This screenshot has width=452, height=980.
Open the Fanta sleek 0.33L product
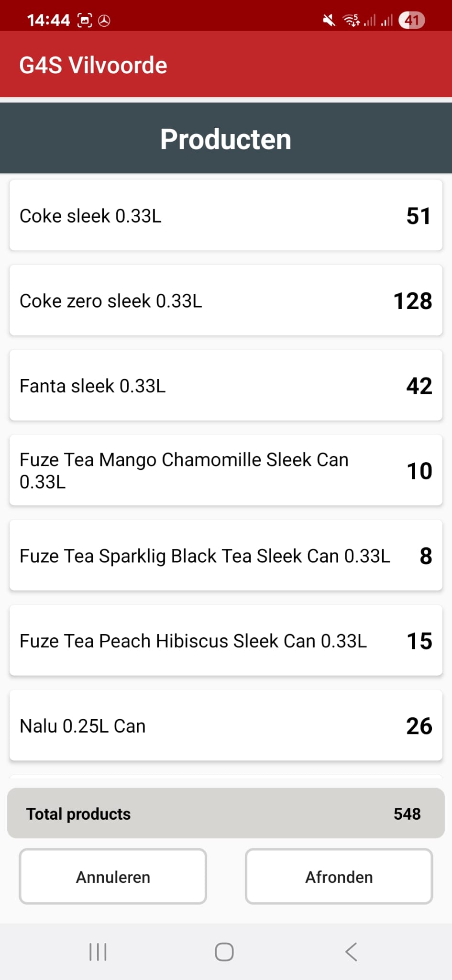226,386
